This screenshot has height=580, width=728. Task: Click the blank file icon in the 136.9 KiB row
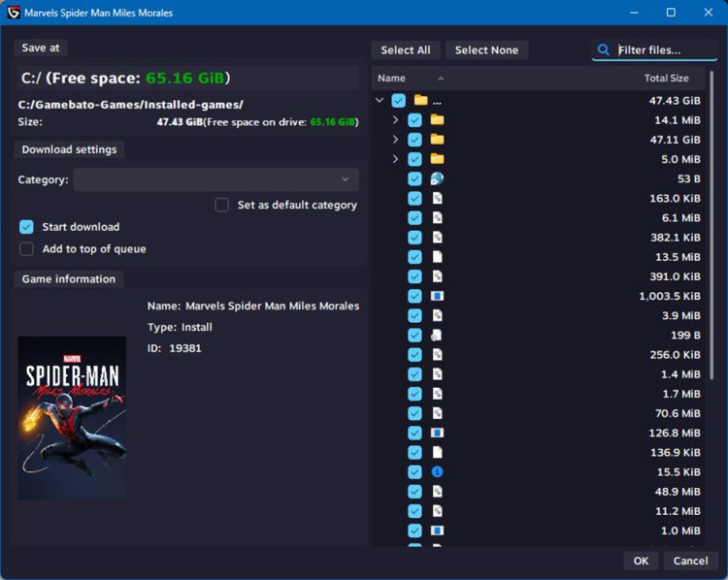pos(437,452)
